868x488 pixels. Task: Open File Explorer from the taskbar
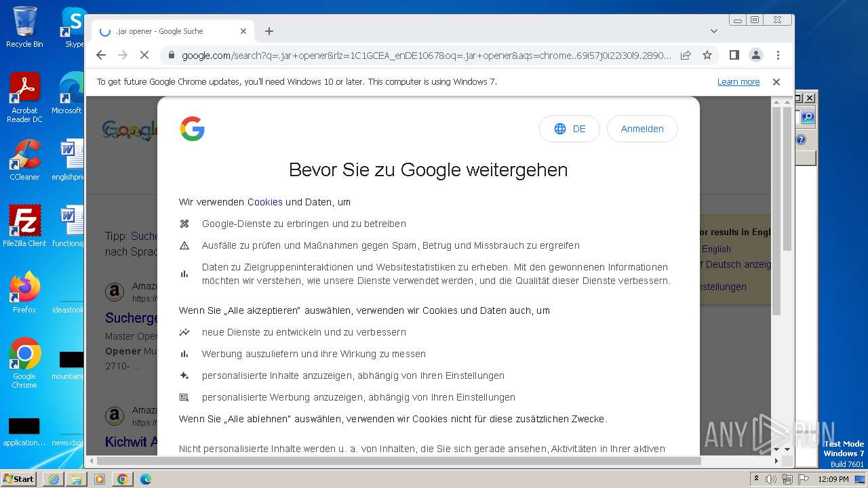tap(77, 479)
